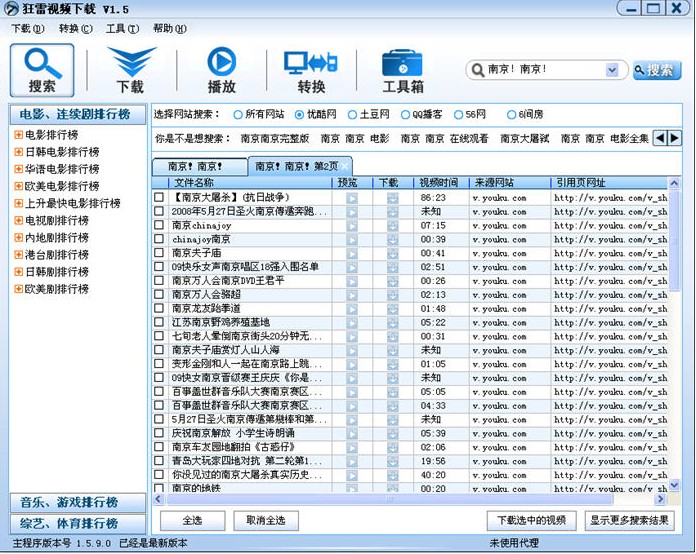Open the 播放 player section
Screen dimensions: 696x554
pos(221,70)
